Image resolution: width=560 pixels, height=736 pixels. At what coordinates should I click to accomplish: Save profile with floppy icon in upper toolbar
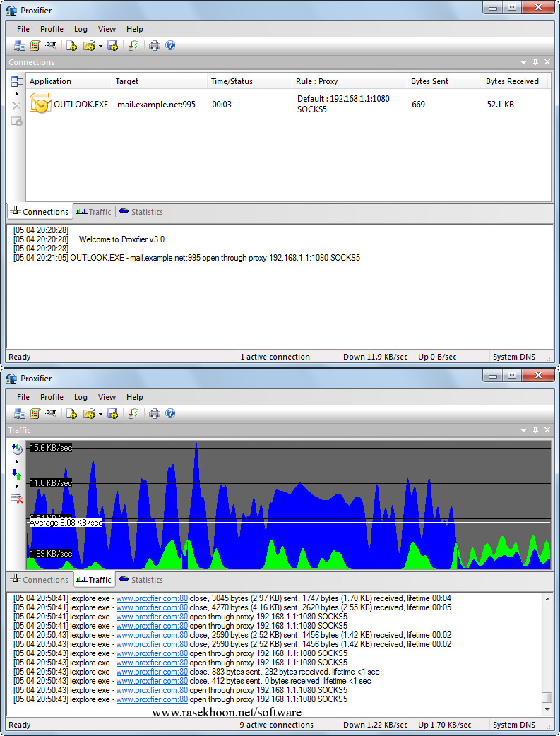[x=113, y=45]
